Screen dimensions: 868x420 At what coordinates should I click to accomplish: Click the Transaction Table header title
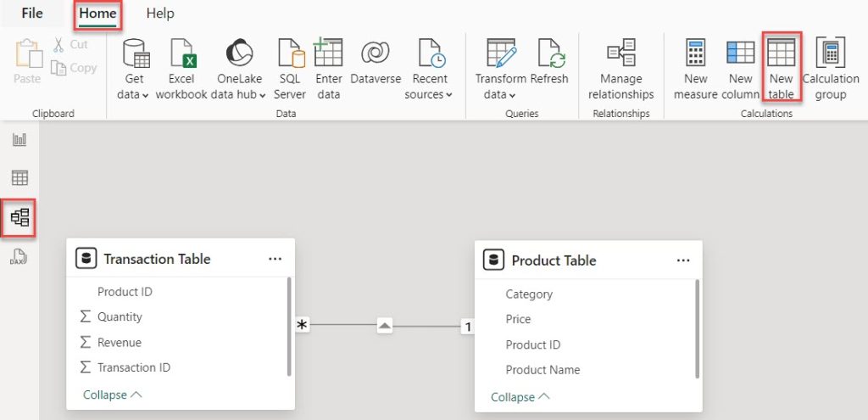coord(157,259)
